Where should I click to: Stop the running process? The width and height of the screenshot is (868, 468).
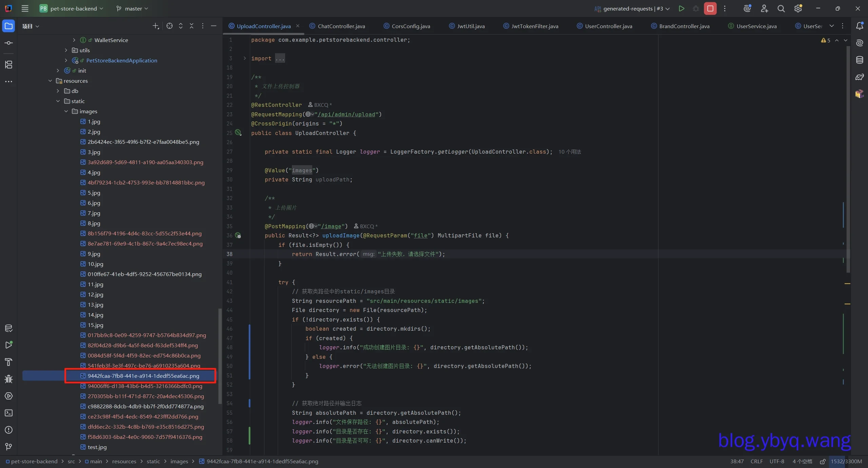point(710,8)
